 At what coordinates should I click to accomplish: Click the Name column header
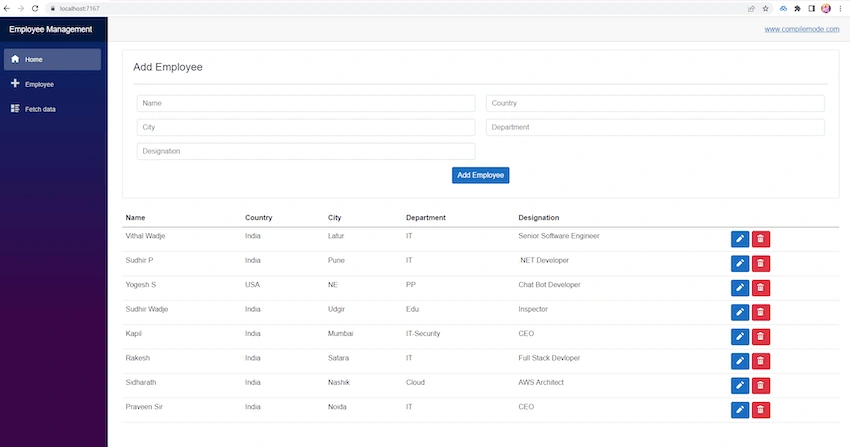click(136, 218)
